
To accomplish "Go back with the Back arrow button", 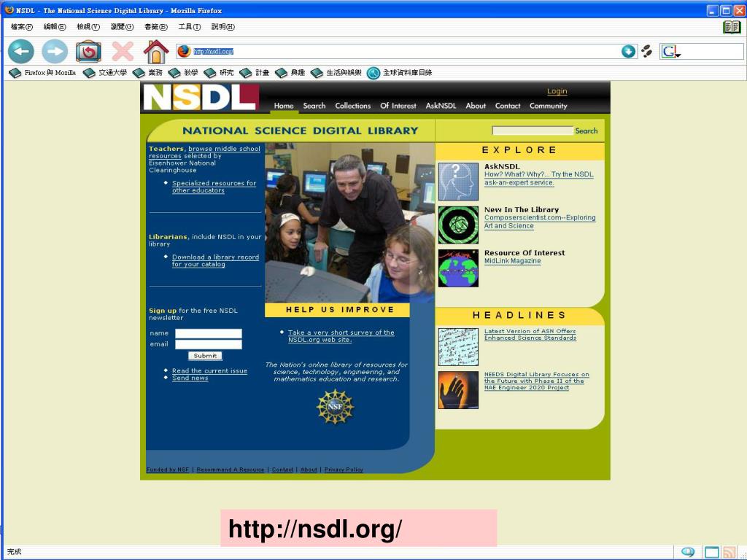I will click(21, 51).
